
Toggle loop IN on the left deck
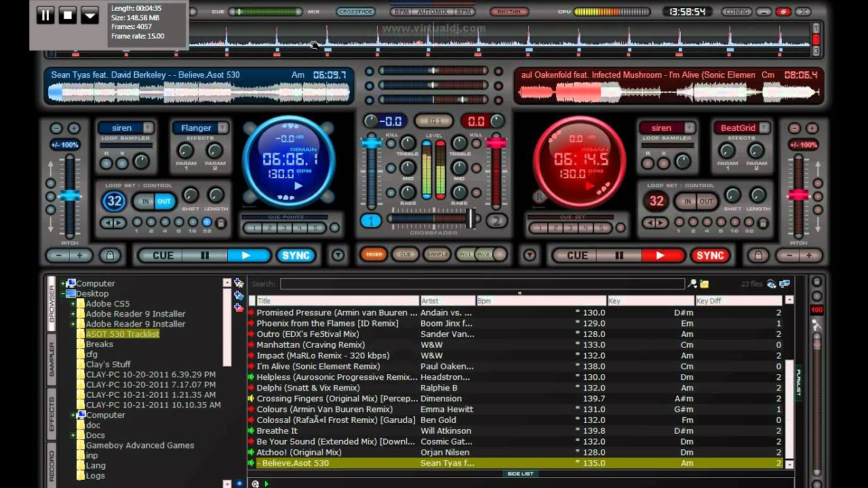click(x=144, y=201)
